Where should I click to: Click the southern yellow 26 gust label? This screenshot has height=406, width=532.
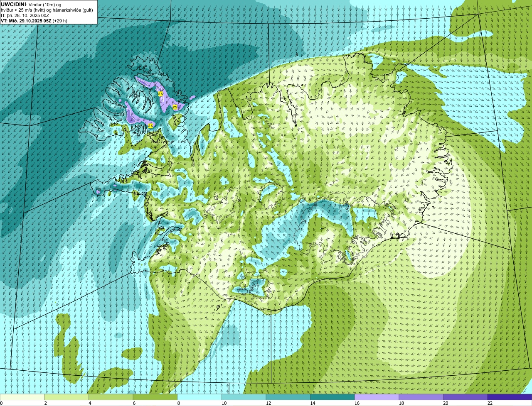(150, 125)
